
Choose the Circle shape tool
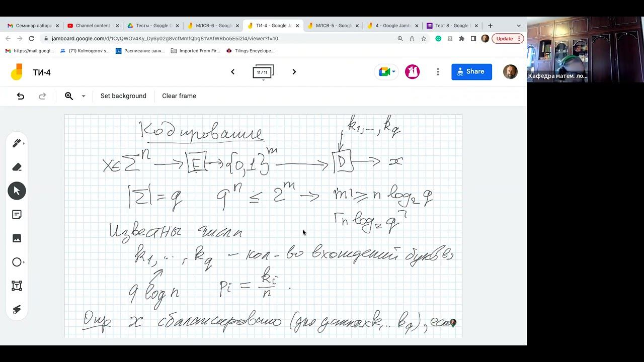(17, 262)
